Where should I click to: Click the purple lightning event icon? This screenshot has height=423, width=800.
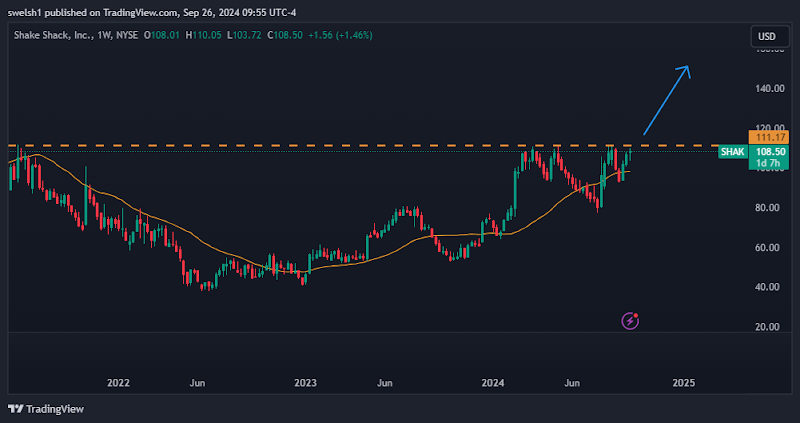point(630,321)
